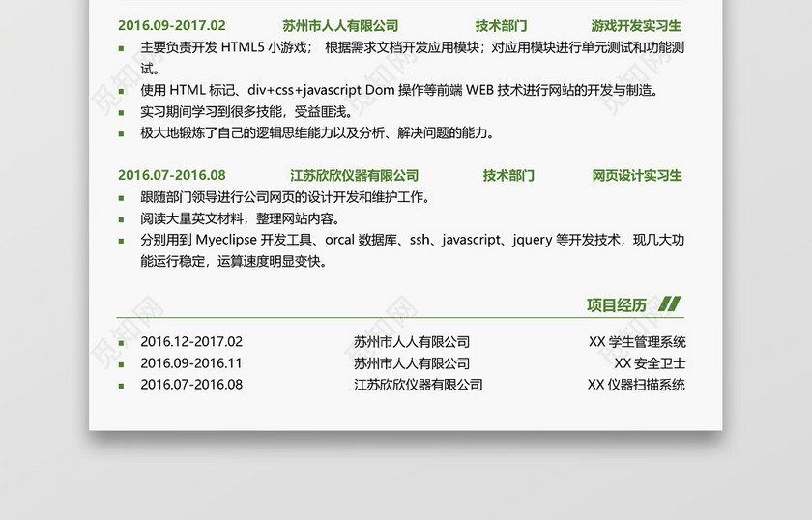Click 苏州市人人有限公司 in the 2016.09-2016.11 row
Image resolution: width=812 pixels, height=520 pixels.
pos(412,363)
